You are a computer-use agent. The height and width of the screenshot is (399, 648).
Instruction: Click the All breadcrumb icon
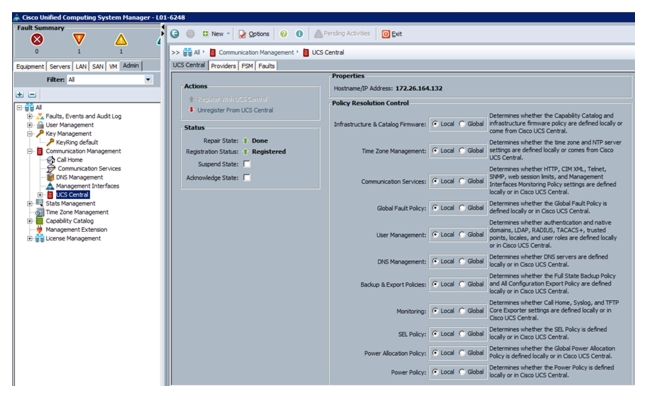188,53
